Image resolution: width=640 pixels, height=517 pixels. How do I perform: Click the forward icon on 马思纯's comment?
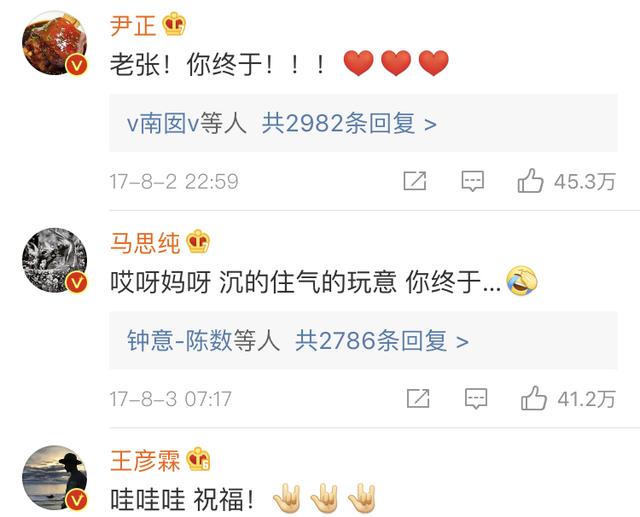coord(418,398)
